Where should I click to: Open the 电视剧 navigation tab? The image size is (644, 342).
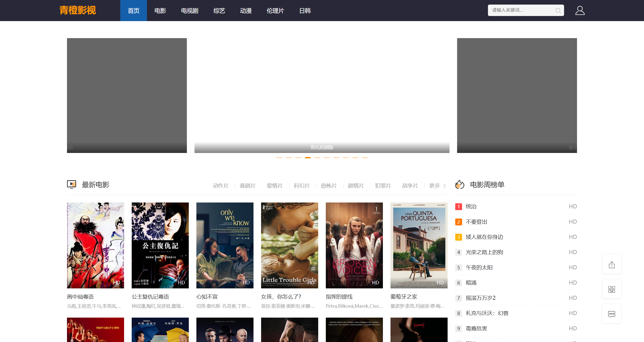tap(190, 11)
